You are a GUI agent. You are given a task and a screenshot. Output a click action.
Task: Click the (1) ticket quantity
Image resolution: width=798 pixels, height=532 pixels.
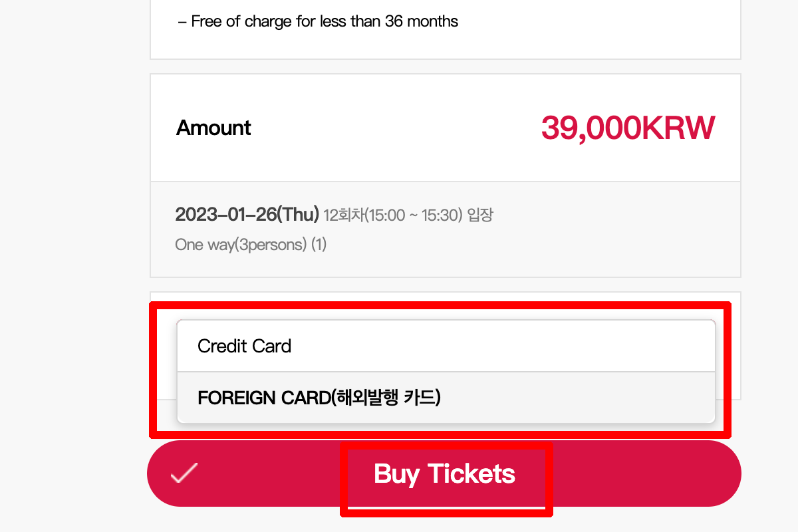[319, 245]
